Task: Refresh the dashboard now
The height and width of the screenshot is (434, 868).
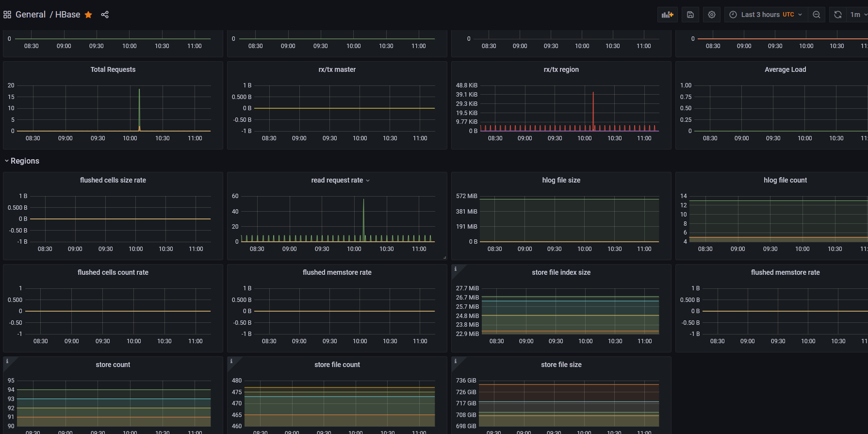Action: [838, 15]
